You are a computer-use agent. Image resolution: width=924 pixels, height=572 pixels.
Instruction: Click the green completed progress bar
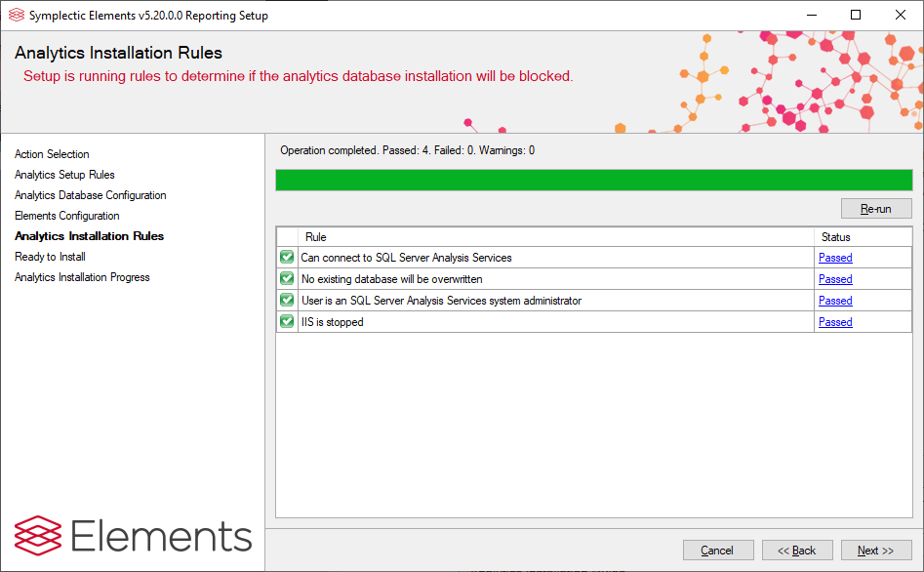tap(594, 180)
